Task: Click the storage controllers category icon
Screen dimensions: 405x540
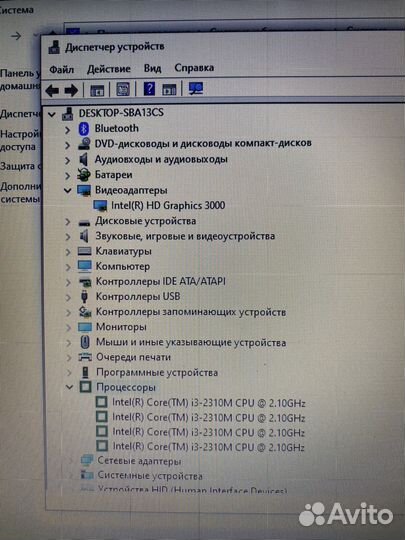Action: tap(85, 312)
